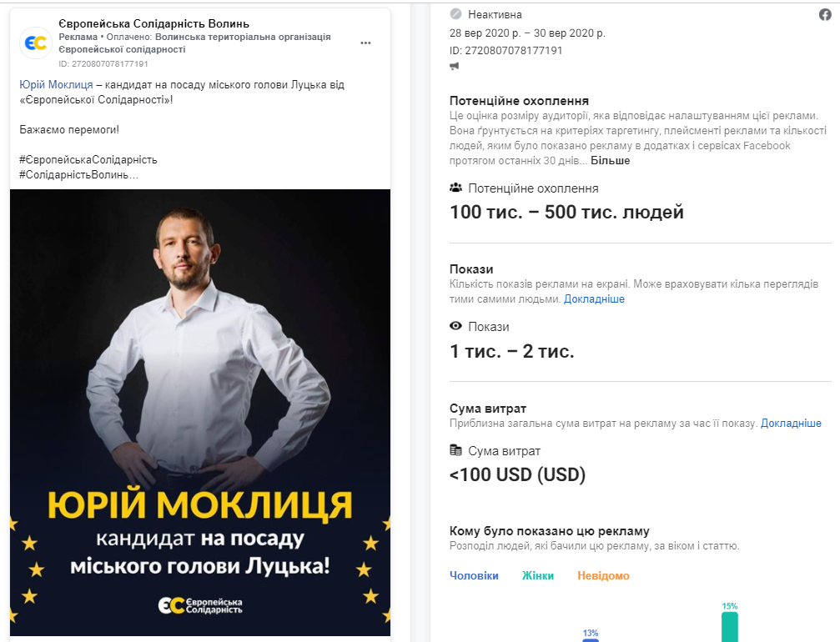Screen dimensions: 840x642
Task: Open Докладніше link under Сума витрат
Action: tap(791, 424)
